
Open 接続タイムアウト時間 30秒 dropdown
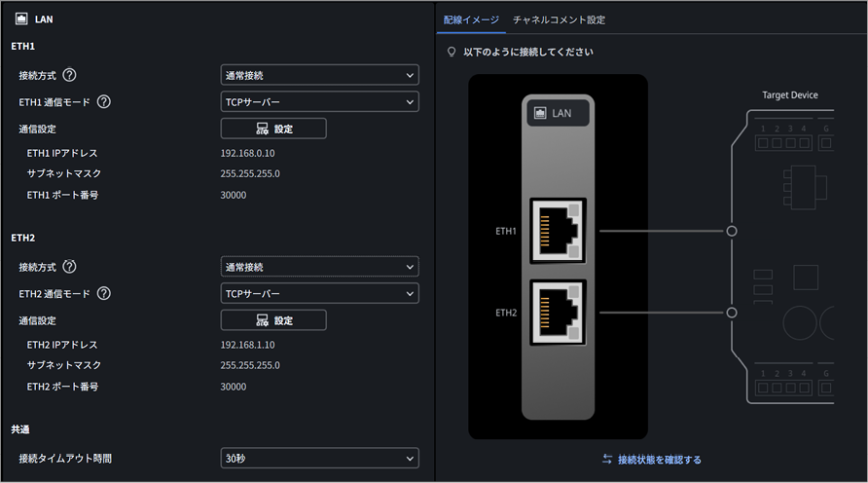(319, 458)
